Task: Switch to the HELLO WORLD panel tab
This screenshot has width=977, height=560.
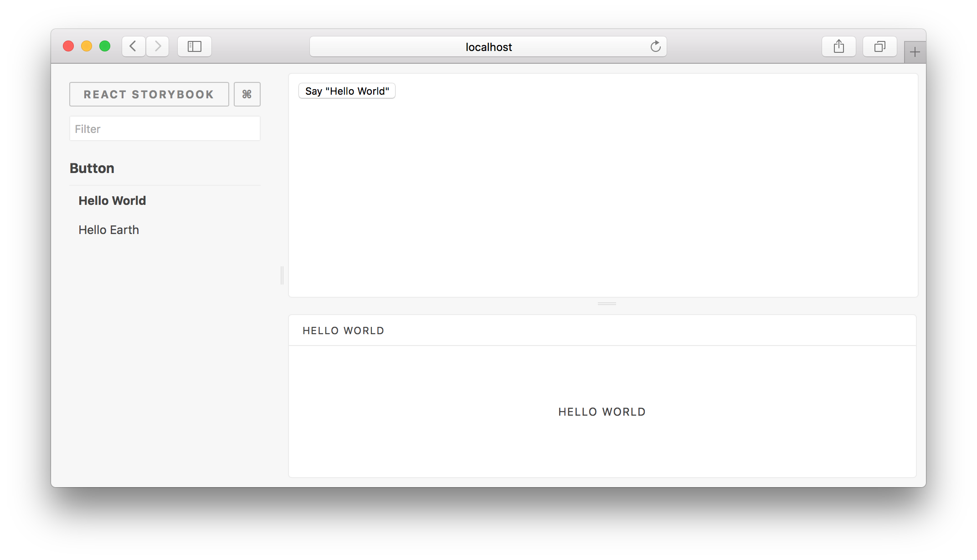Action: pyautogui.click(x=343, y=331)
